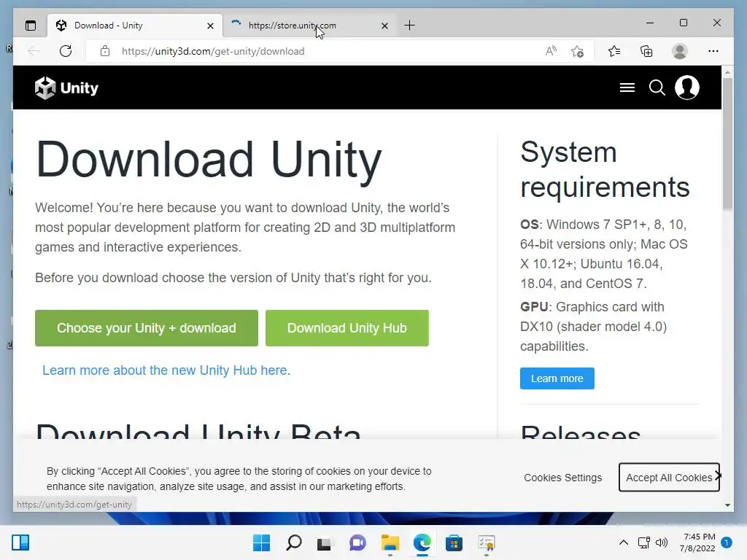Open the Unity site search
747x560 pixels.
(657, 87)
